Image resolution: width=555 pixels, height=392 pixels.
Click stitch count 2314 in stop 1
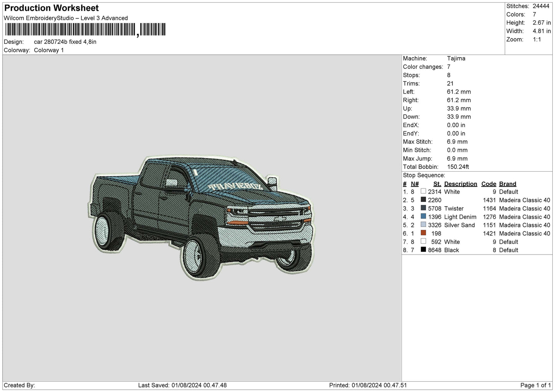[x=434, y=192]
